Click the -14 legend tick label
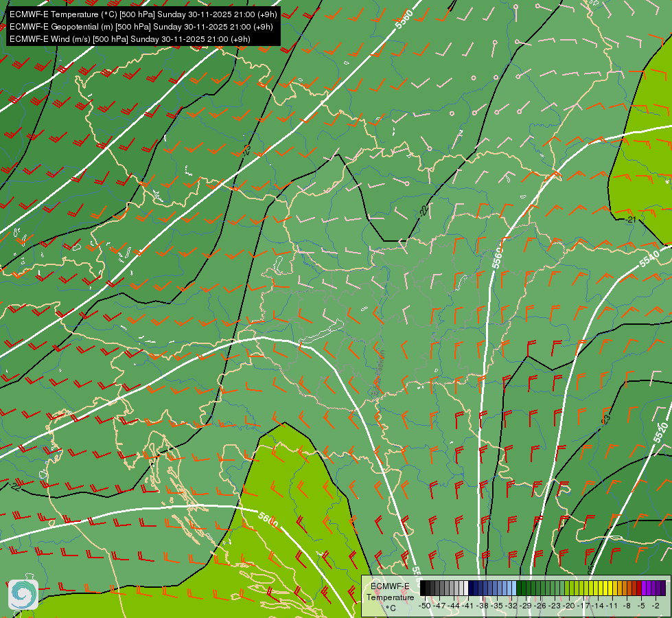This screenshot has height=618, width=672. 599,606
